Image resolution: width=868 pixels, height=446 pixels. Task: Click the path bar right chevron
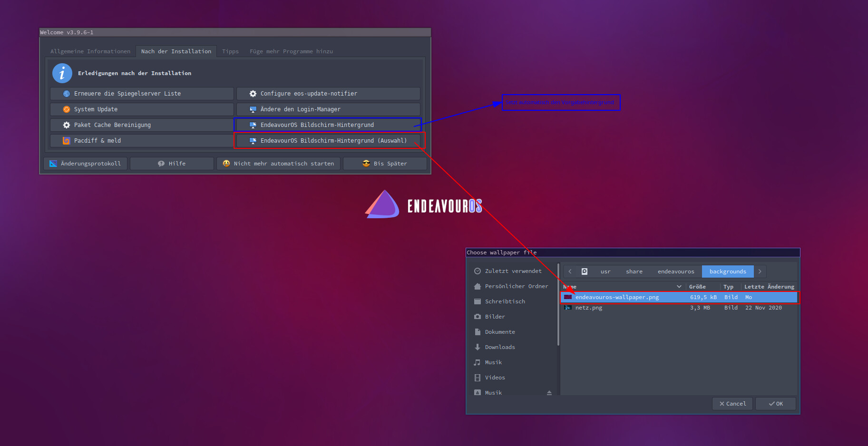pos(760,271)
